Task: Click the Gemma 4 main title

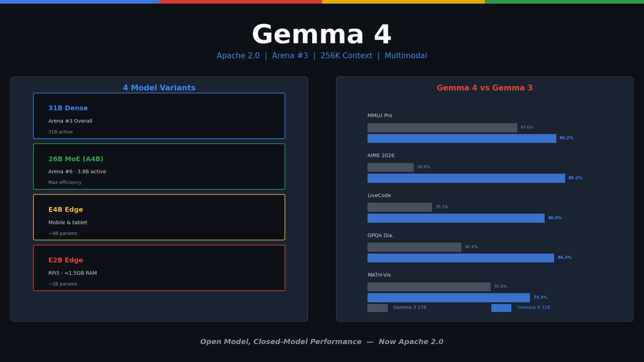Action: (x=322, y=34)
